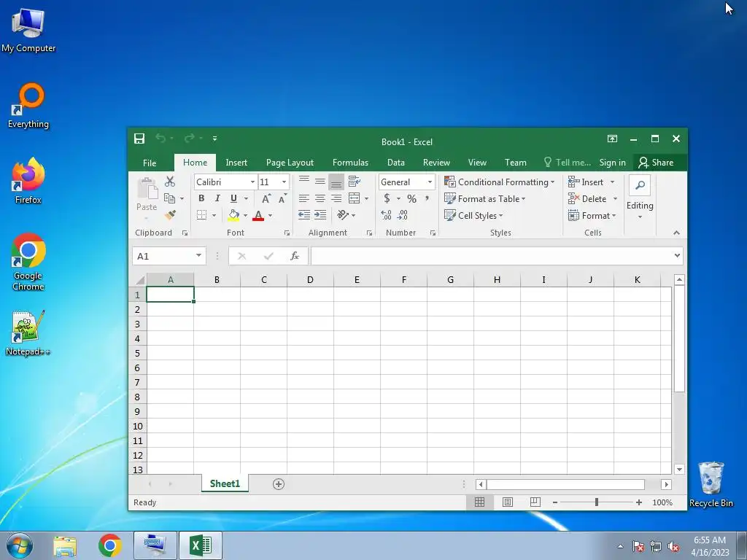Align cell text to the left
The height and width of the screenshot is (560, 747).
pos(304,198)
